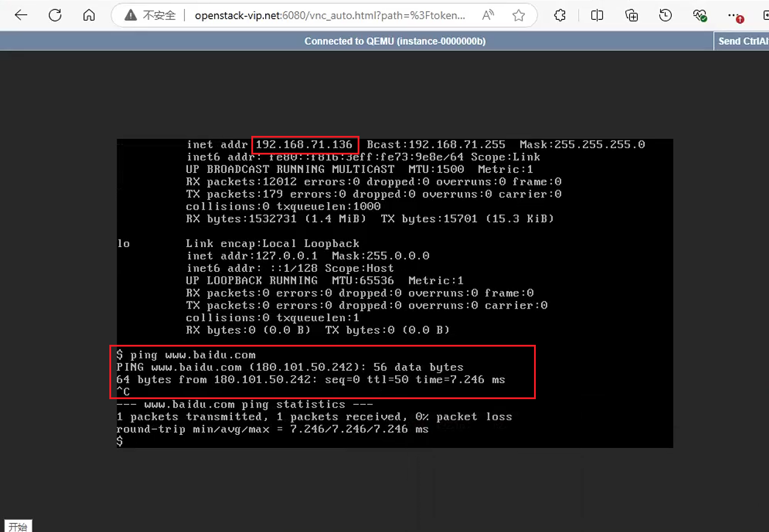The width and height of the screenshot is (769, 532).
Task: Click the Connected to QEMU status bar
Action: (x=395, y=41)
